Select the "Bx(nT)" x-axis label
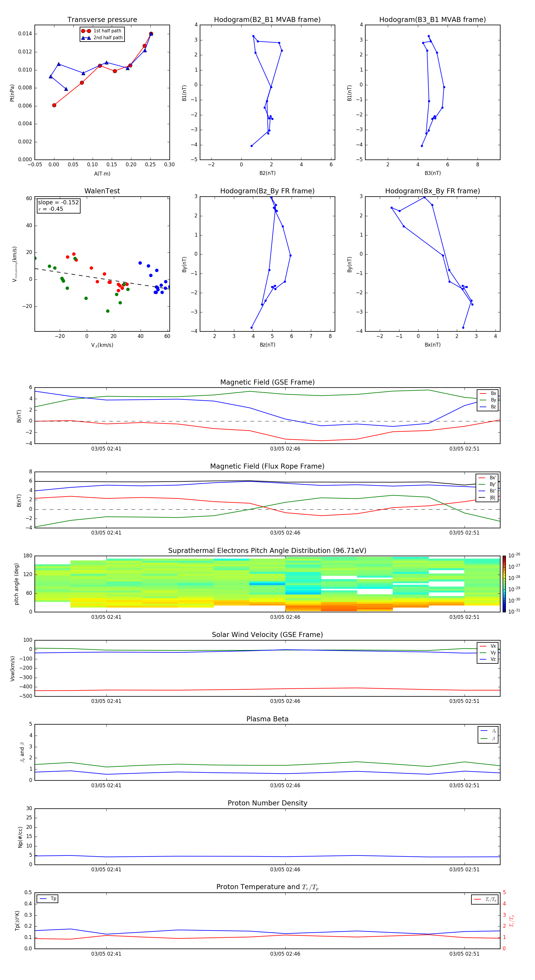Viewport: 535px width, 980px height. 432,345
